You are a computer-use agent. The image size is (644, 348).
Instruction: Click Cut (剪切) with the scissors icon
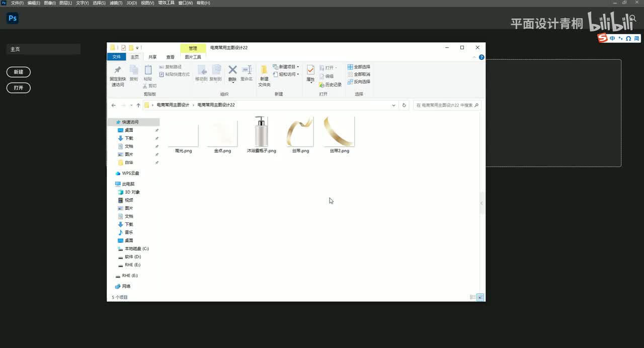pos(149,86)
